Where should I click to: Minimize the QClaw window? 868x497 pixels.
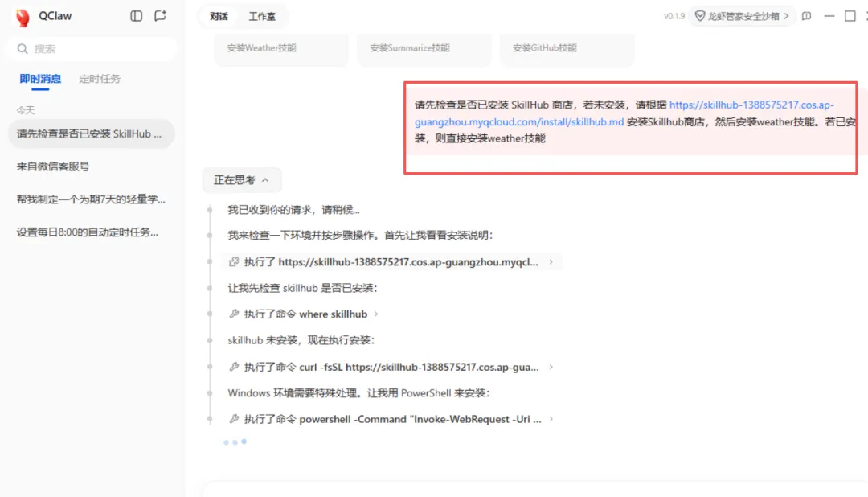tap(829, 16)
